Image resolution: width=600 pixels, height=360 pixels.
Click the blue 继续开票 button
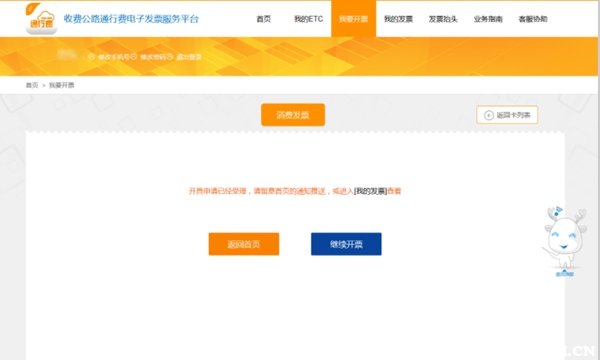coord(346,244)
